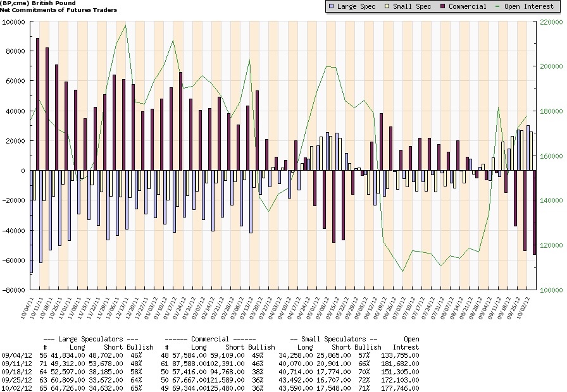Click the 'Net Commitments of Futures Traders' subtitle

(x=58, y=10)
